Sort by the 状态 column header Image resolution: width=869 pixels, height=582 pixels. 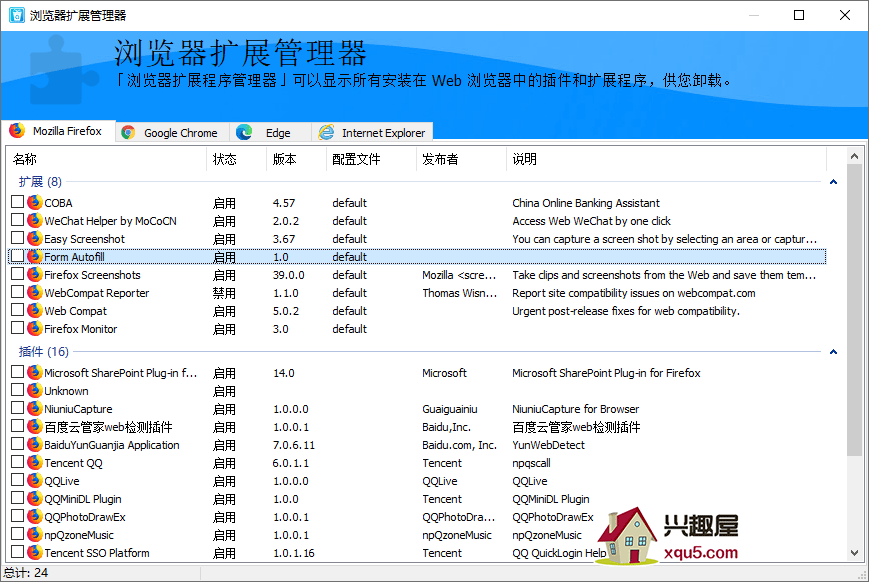click(x=236, y=159)
